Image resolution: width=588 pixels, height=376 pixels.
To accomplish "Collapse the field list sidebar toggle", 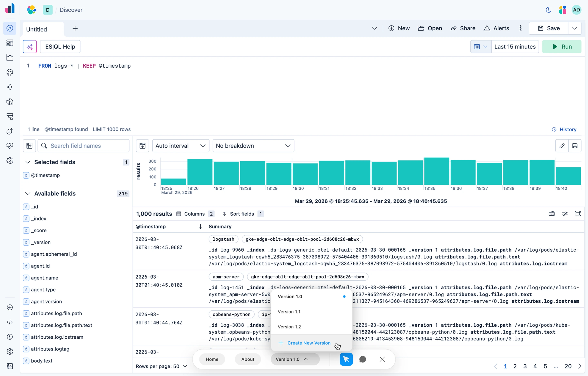I will pos(29,146).
